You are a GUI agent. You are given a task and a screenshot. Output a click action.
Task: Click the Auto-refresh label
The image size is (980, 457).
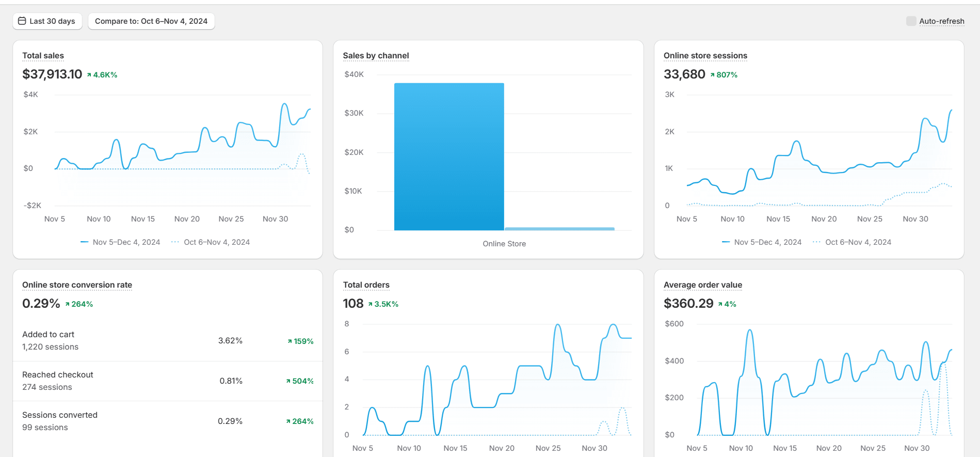click(x=941, y=21)
